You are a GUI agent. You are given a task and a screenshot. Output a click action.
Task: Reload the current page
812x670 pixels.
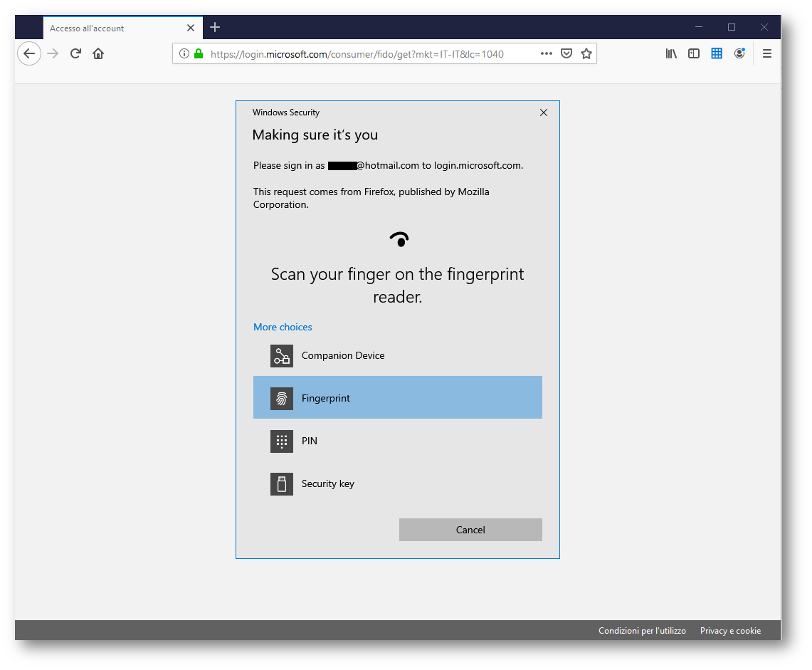(75, 53)
